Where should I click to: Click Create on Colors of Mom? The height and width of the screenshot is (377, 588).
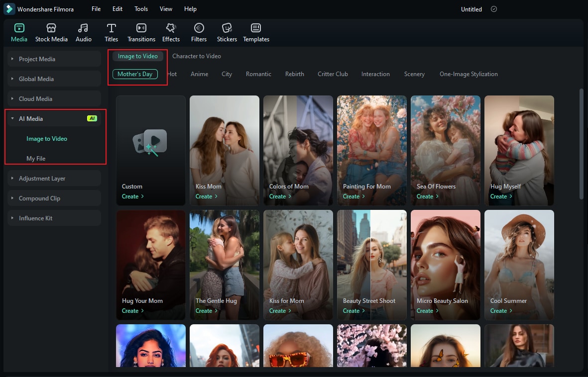coord(280,196)
